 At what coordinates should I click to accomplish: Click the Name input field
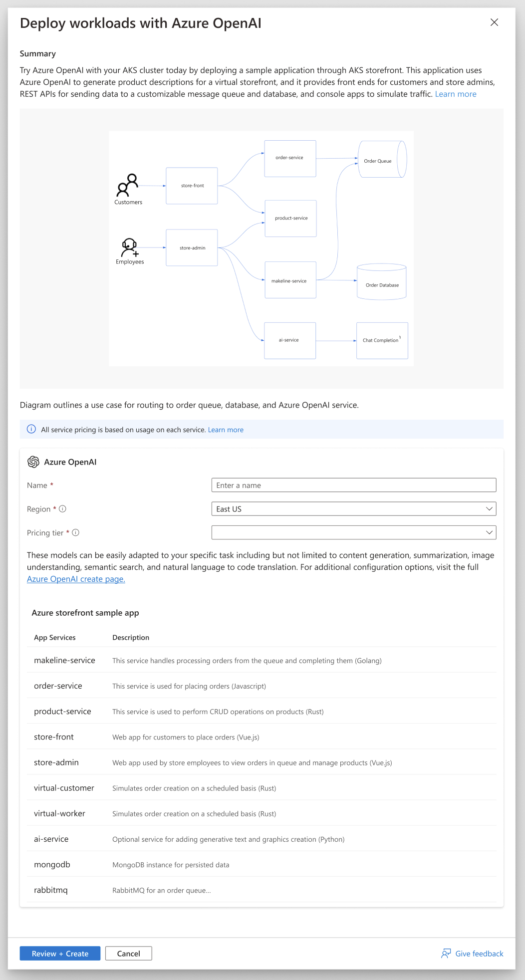(x=354, y=485)
